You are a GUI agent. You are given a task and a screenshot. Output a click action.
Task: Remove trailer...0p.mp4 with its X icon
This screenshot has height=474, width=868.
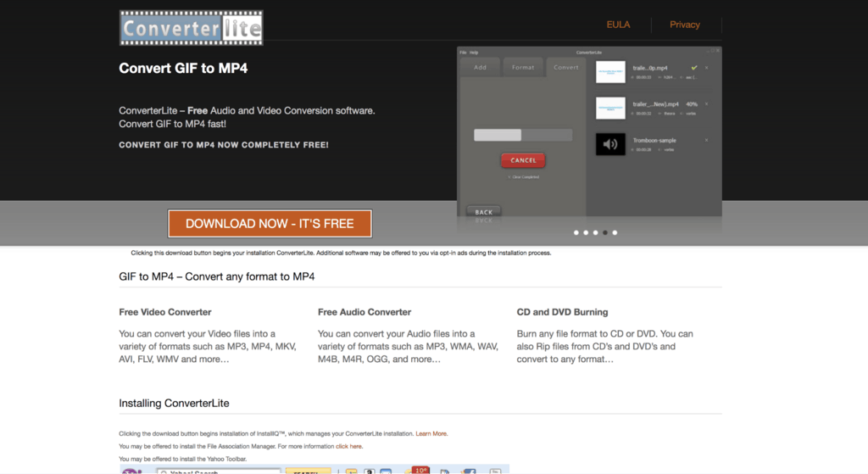click(x=706, y=68)
